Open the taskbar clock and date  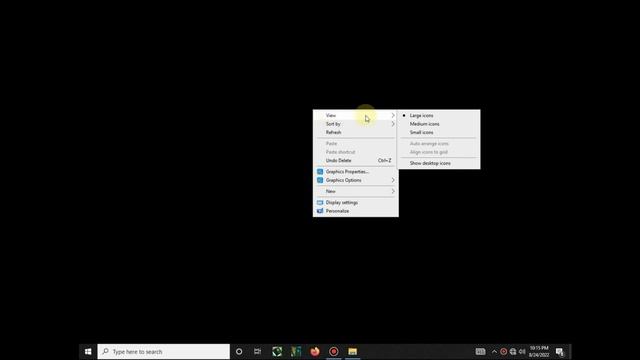[539, 351]
